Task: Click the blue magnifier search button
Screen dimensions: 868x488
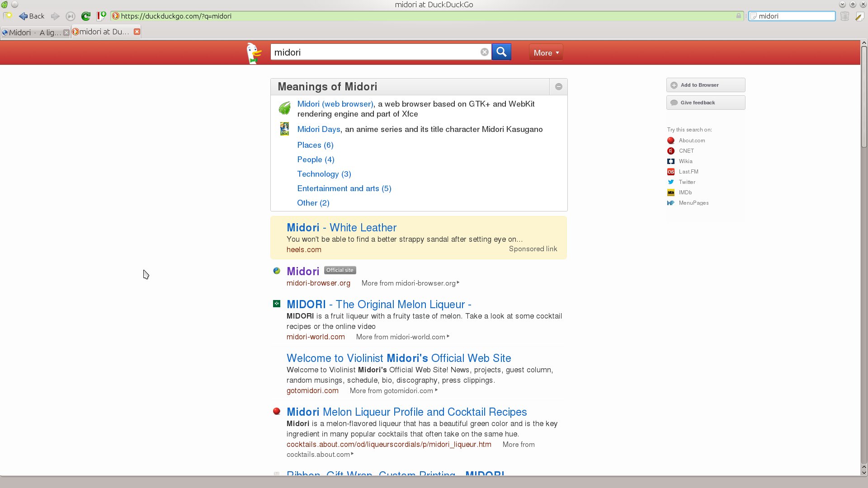Action: tap(501, 52)
